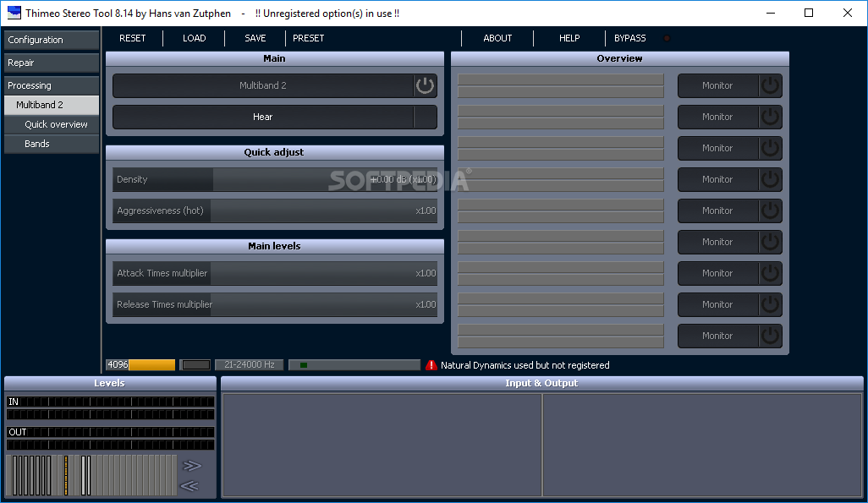Select Bands in sidebar

coord(52,144)
